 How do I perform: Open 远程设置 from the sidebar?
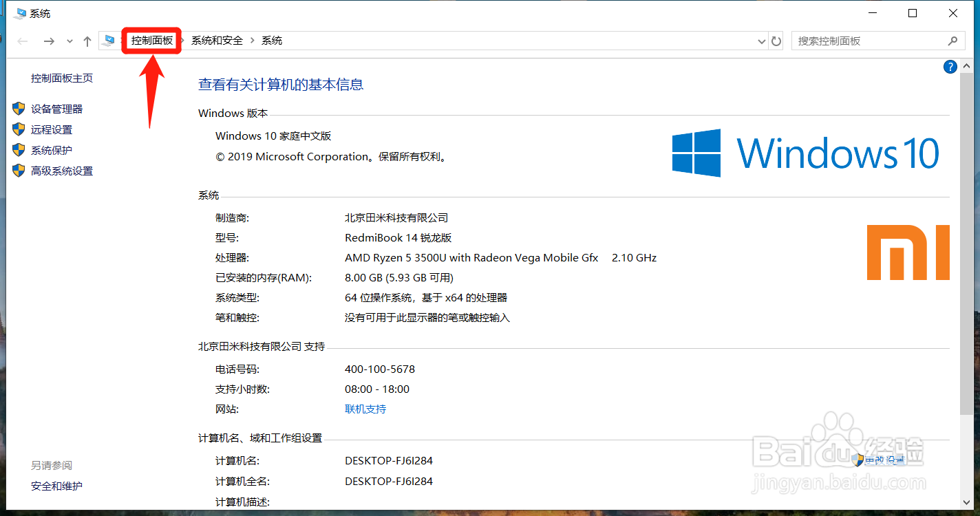click(x=52, y=129)
